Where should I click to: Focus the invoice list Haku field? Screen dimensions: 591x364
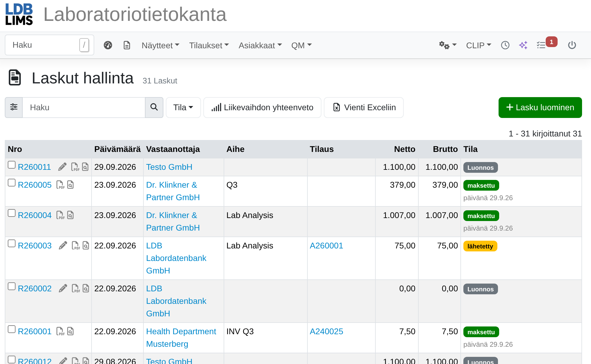(x=84, y=107)
